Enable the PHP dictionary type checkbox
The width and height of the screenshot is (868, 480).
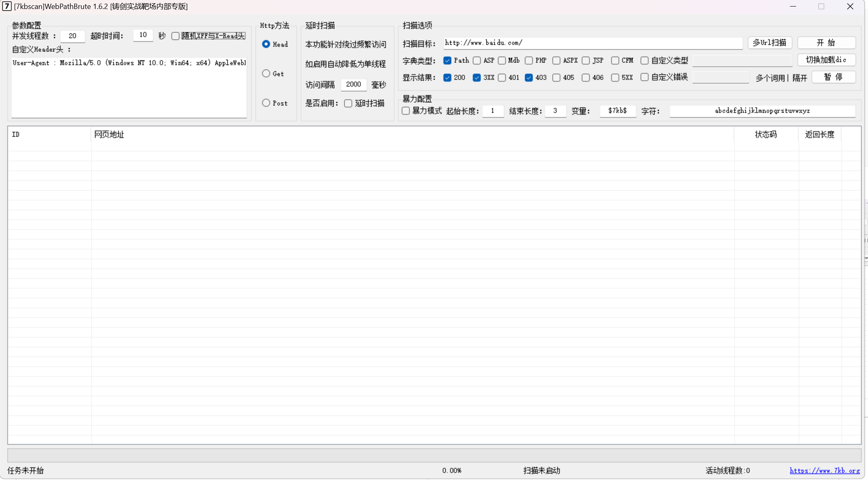pyautogui.click(x=529, y=60)
